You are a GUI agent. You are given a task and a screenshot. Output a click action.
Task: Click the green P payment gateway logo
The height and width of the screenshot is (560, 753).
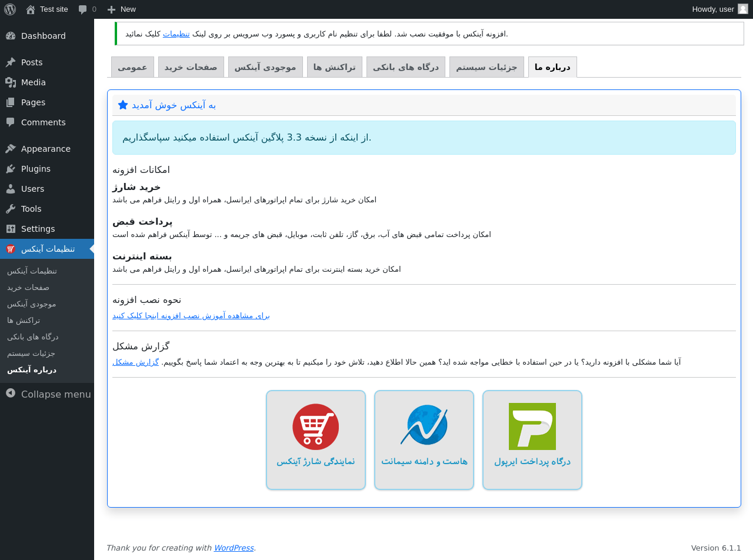[532, 426]
